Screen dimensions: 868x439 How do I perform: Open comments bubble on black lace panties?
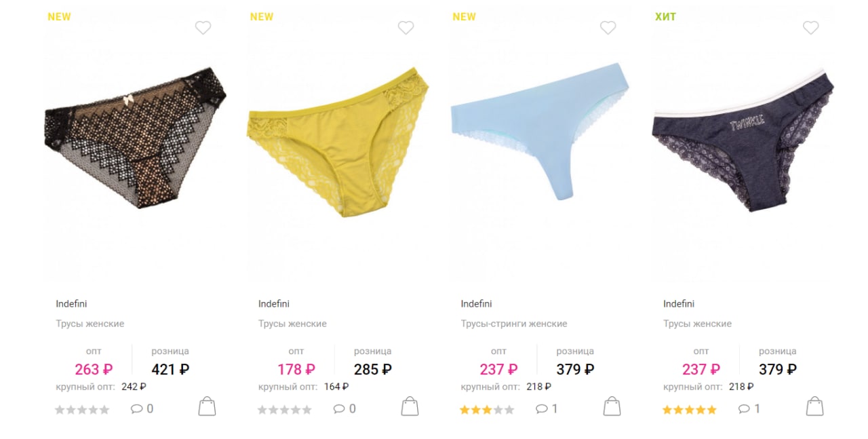pos(142,409)
